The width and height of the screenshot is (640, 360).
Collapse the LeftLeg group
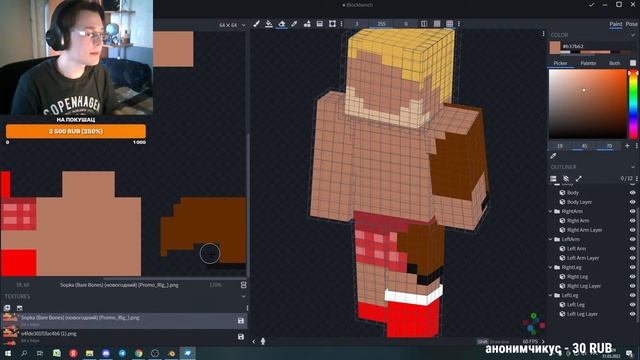point(551,295)
